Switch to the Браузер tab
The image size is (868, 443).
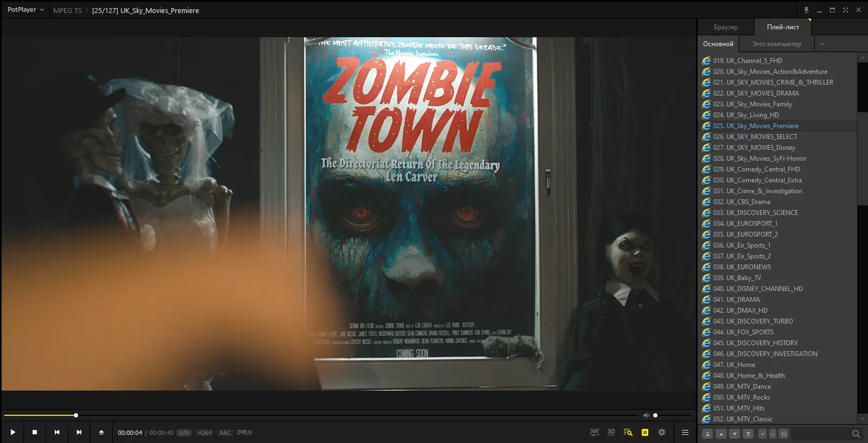[726, 27]
